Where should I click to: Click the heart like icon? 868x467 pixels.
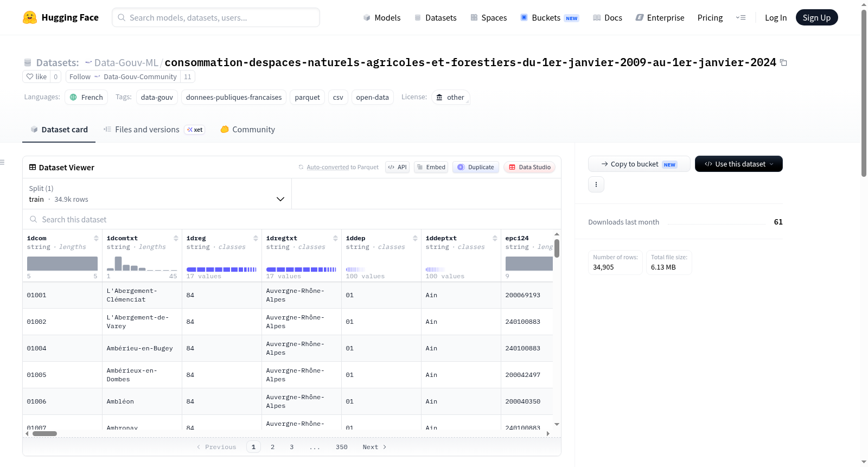pos(30,76)
